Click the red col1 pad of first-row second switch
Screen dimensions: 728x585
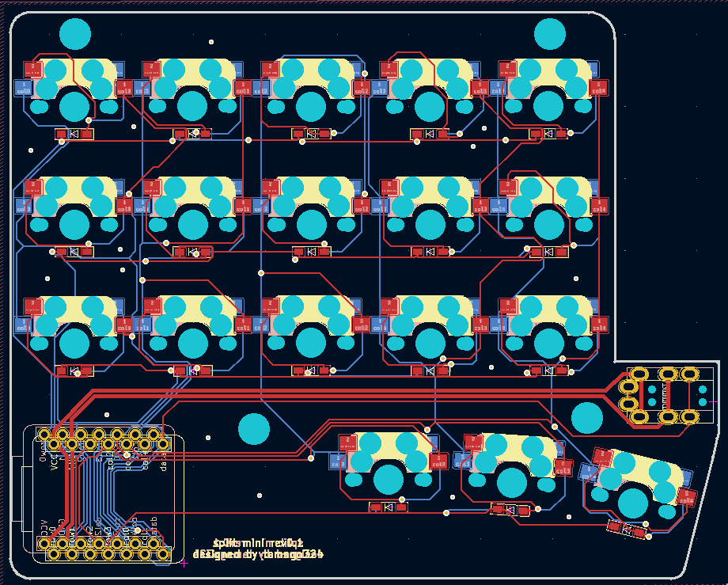pyautogui.click(x=242, y=87)
